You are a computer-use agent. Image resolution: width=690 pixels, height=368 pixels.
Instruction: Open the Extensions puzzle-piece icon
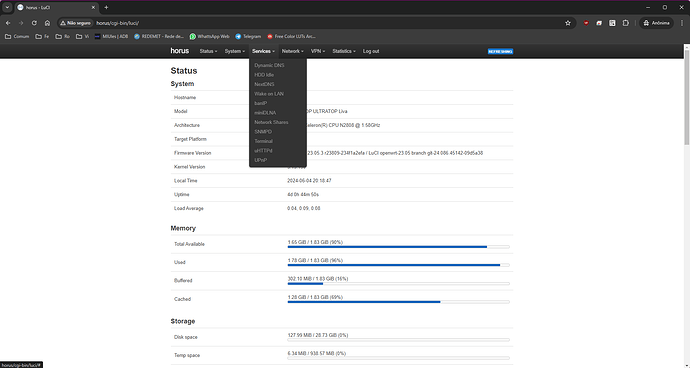pyautogui.click(x=626, y=23)
